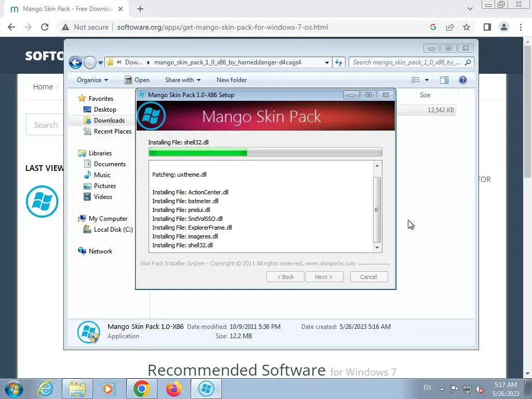
Task: Click Chrome's back button
Action: (11, 27)
